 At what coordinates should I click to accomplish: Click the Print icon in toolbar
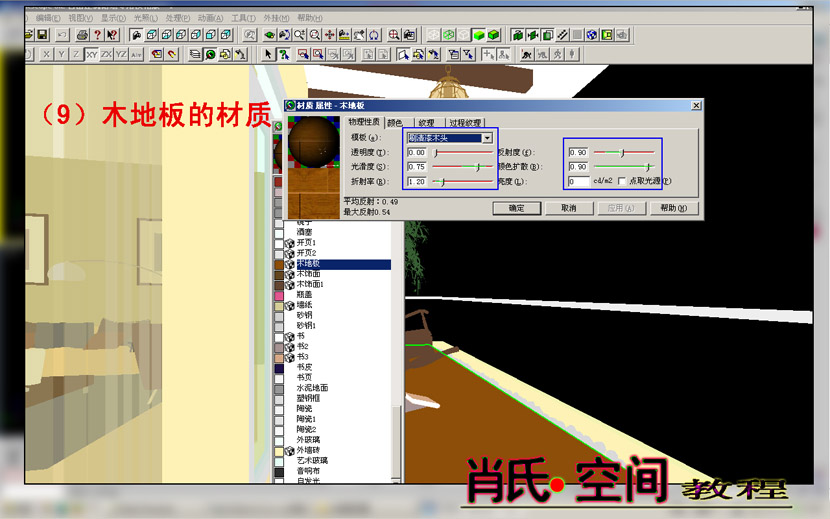coord(83,35)
